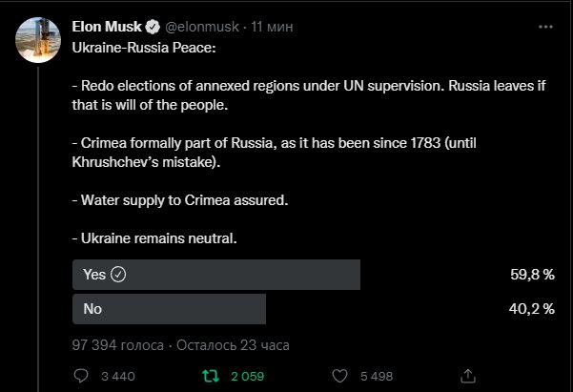The image size is (573, 392).
Task: Open the Elon Musk display name link
Action: tap(107, 27)
